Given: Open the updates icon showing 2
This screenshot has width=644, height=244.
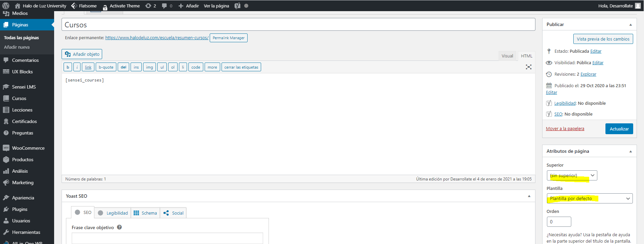Looking at the screenshot, I should pos(148,6).
